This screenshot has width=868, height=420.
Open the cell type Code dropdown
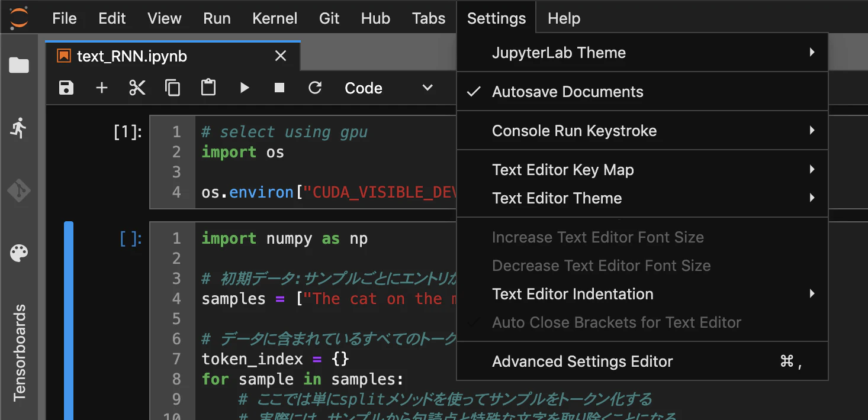coord(388,88)
